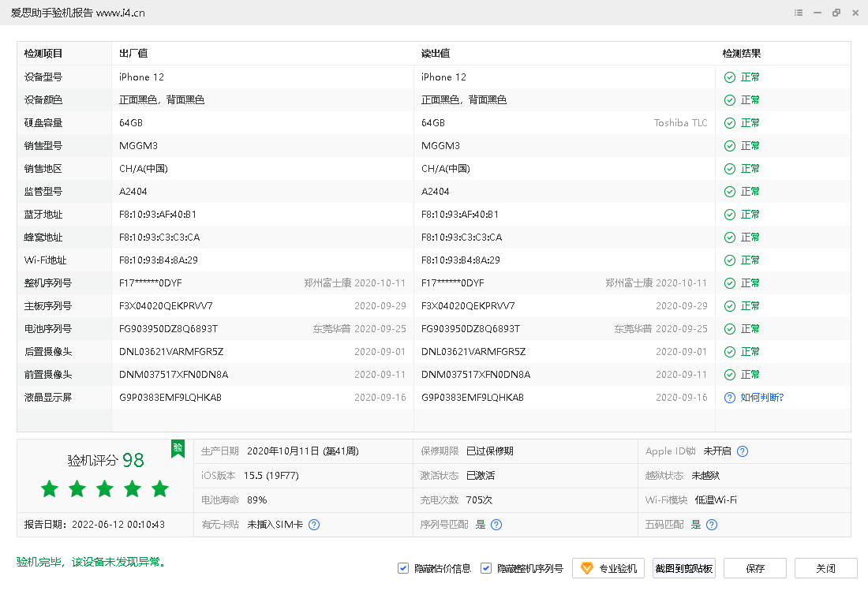Click green check icon in 后置摄像头 row
Viewport: 868px width, 591px height.
pos(730,352)
